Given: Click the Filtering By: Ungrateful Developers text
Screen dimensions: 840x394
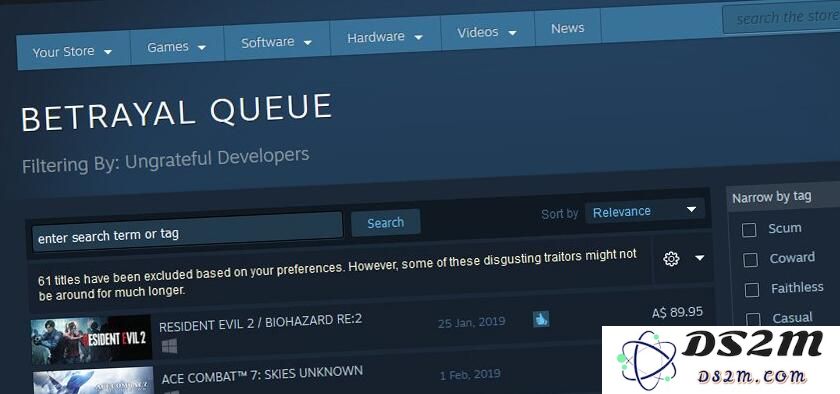Looking at the screenshot, I should tap(166, 161).
